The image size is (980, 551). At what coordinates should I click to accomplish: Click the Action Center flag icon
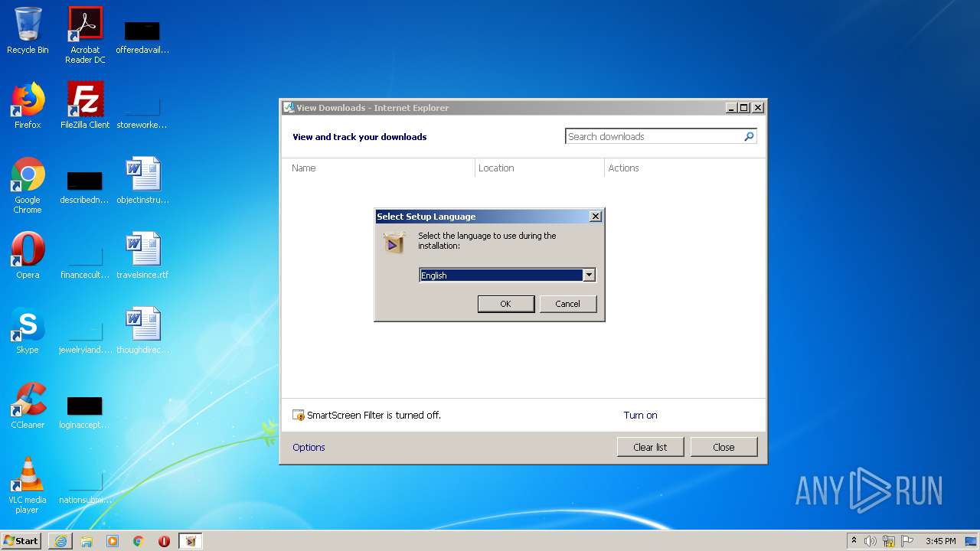click(907, 541)
